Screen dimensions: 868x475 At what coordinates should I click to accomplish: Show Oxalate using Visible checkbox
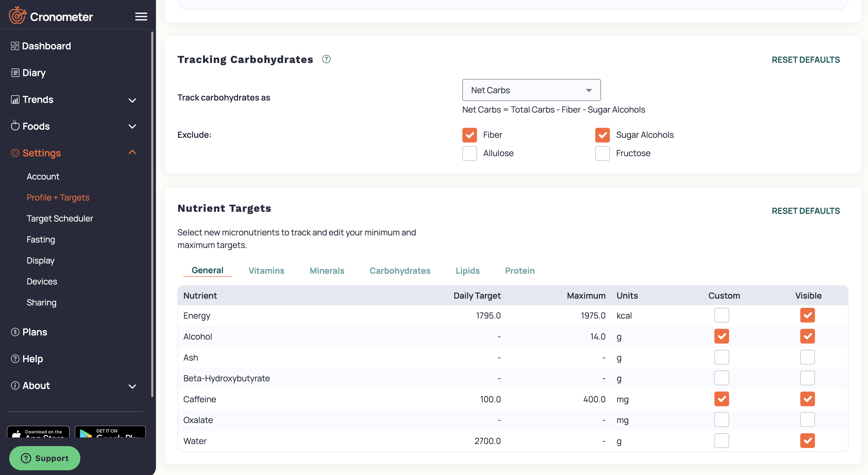[807, 420]
